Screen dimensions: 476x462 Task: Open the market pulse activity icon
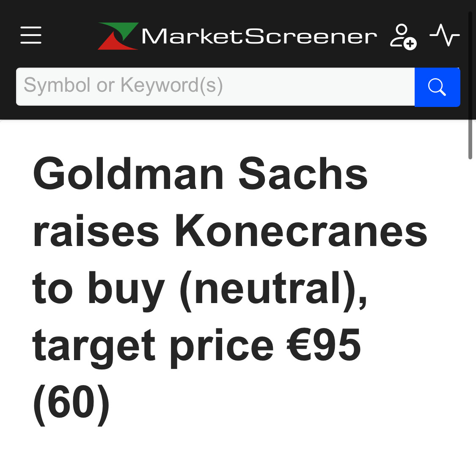tap(444, 35)
